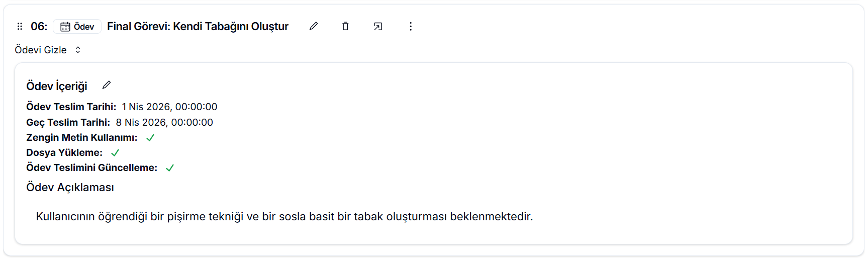The height and width of the screenshot is (259, 868).
Task: Click the assignment description paragraph
Action: tap(284, 216)
